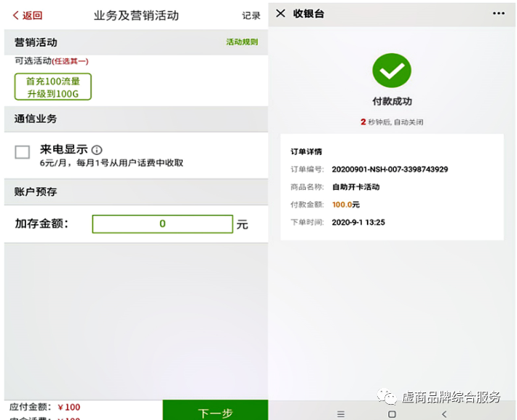This screenshot has height=420, width=517.
Task: Tap the Android back arrow at bottom
Action: (x=444, y=413)
